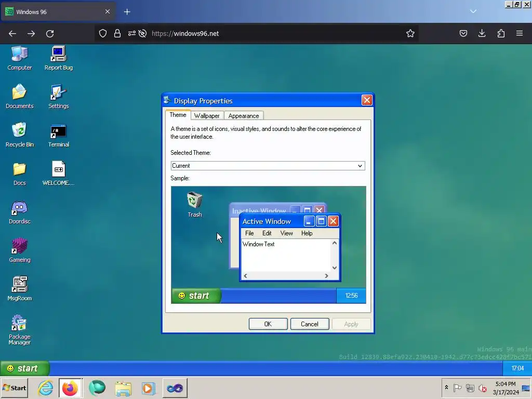Viewport: 532px width, 399px height.
Task: Go forward in Firefox browser
Action: 31,34
